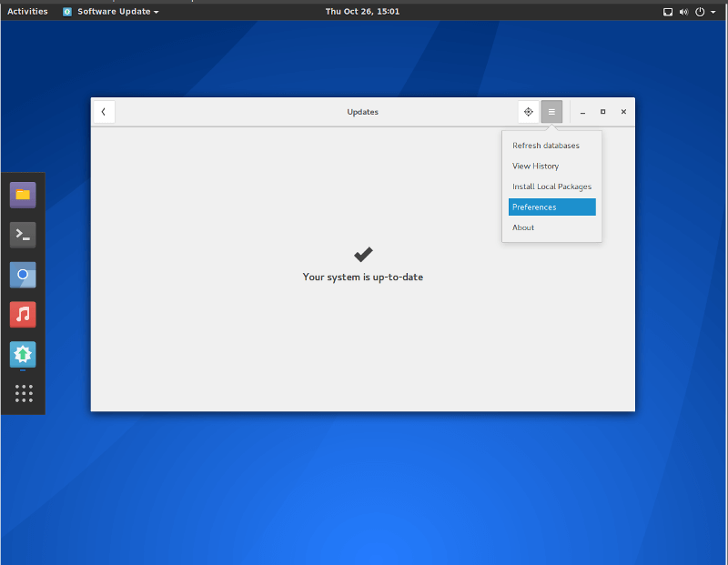Click the display icon in the system tray
This screenshot has height=565, width=728.
click(667, 11)
